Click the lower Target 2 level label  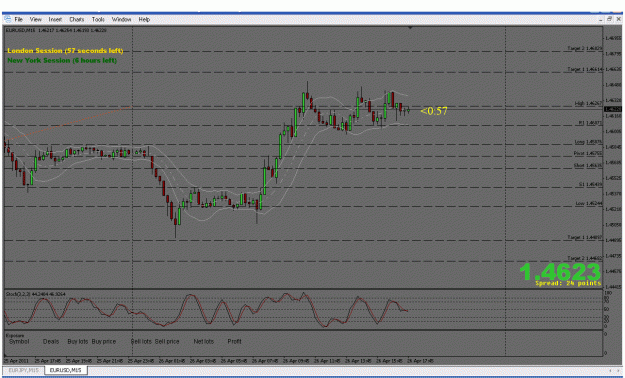coord(585,258)
